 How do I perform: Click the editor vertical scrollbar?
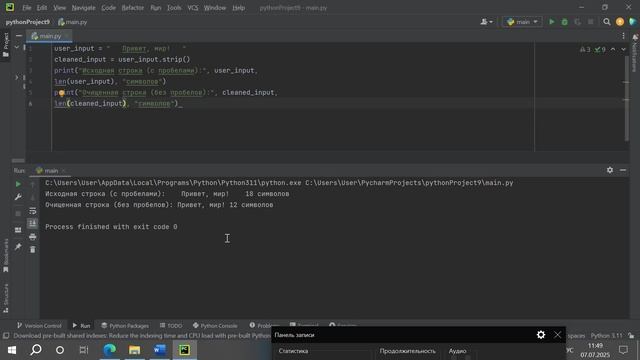tap(627, 98)
